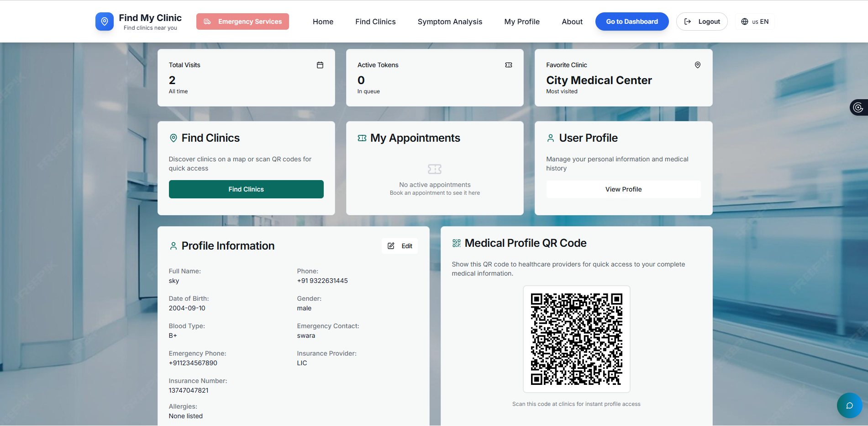868x426 pixels.
Task: Click the Scan this code caption text
Action: point(576,404)
